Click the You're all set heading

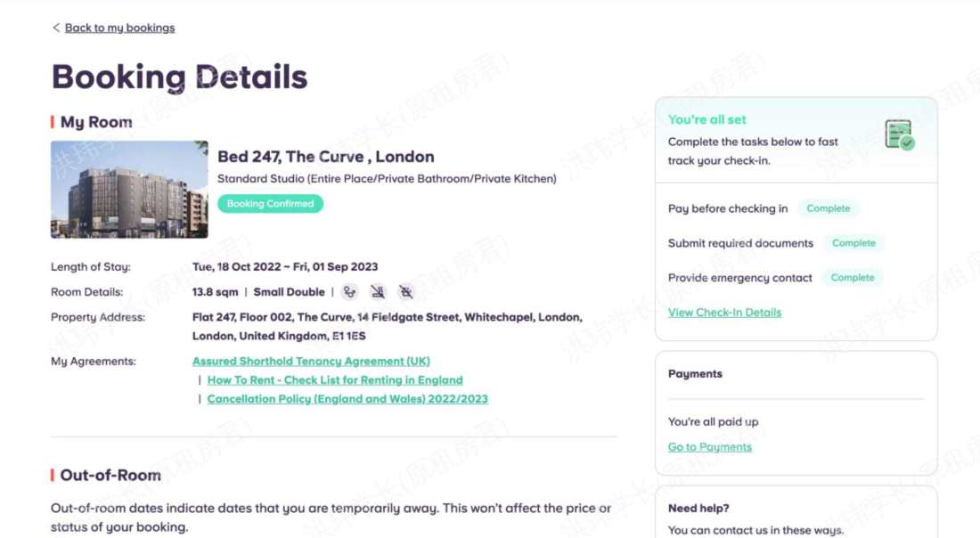click(x=706, y=119)
